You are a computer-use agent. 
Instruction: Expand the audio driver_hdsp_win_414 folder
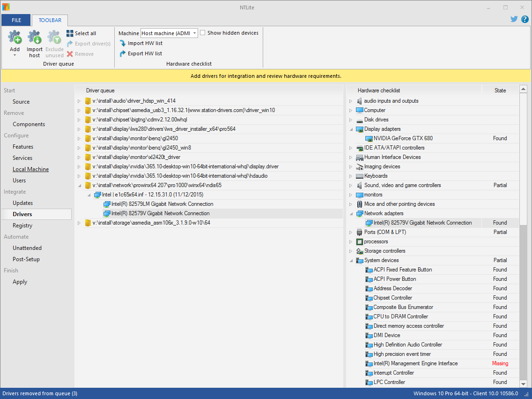click(x=79, y=101)
